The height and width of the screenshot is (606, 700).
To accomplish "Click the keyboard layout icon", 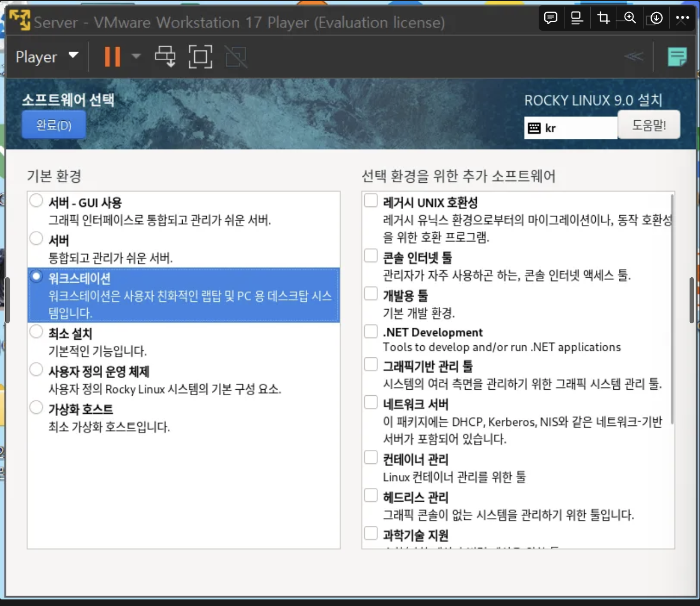I will (x=534, y=128).
